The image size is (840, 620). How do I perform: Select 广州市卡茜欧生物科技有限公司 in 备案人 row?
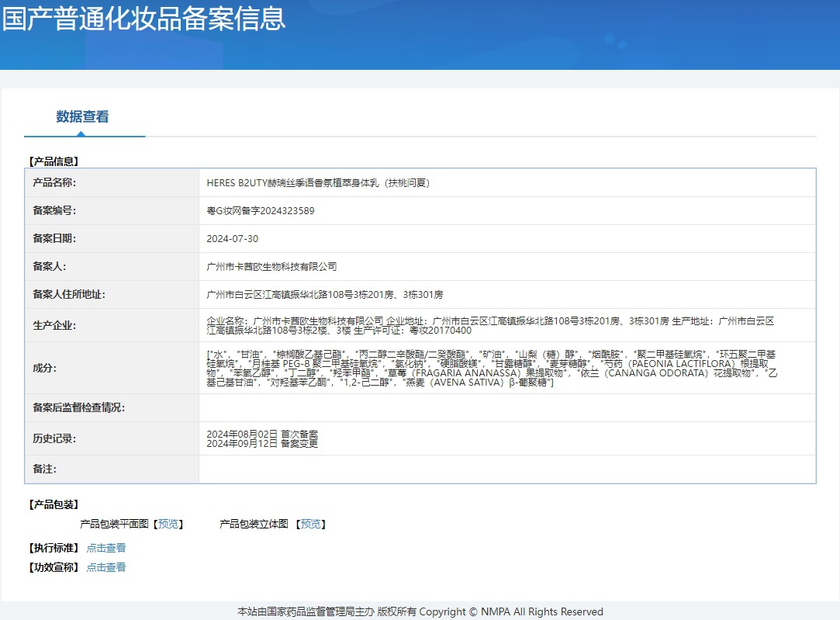[x=271, y=266]
